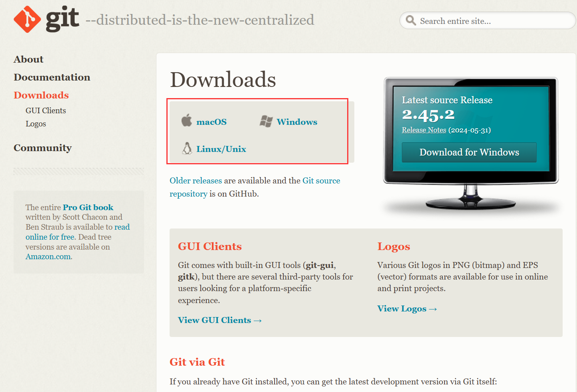Viewport: 577px width, 392px height.
Task: Click the 2.45.2 version number
Action: coord(428,115)
